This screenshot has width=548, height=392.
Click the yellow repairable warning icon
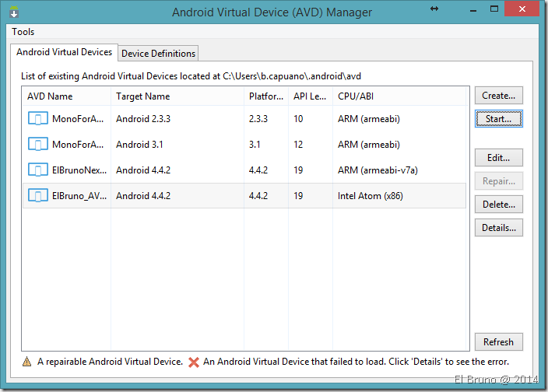pyautogui.click(x=27, y=362)
